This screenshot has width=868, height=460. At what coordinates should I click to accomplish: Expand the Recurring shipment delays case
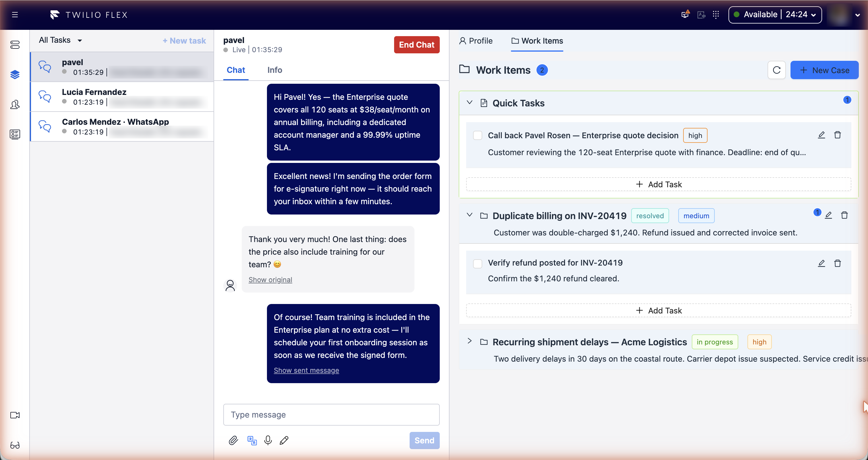coord(469,341)
